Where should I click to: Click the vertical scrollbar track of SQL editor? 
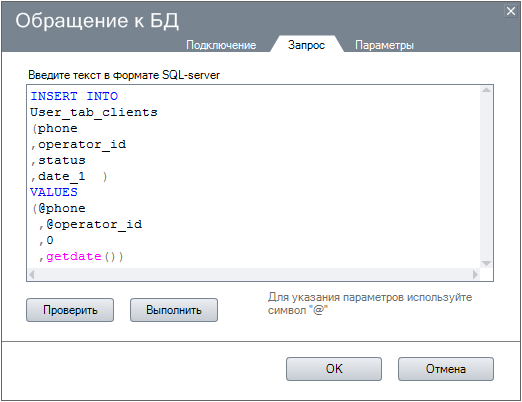click(486, 177)
